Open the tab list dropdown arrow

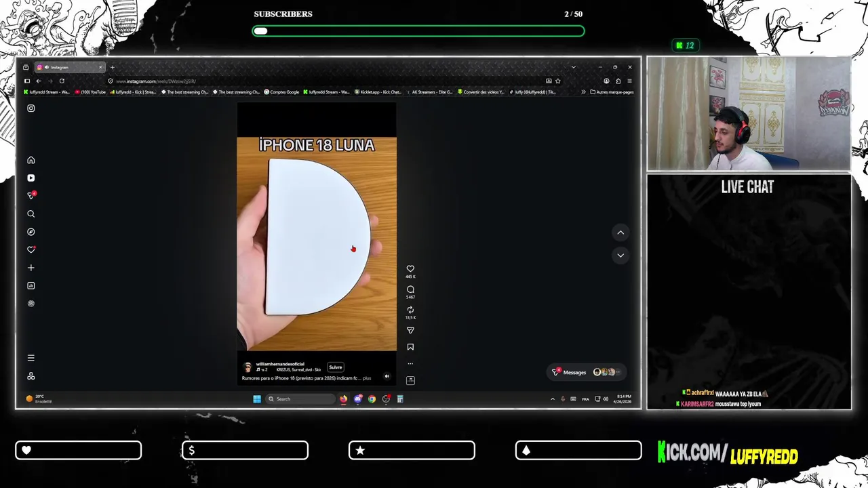tap(573, 67)
